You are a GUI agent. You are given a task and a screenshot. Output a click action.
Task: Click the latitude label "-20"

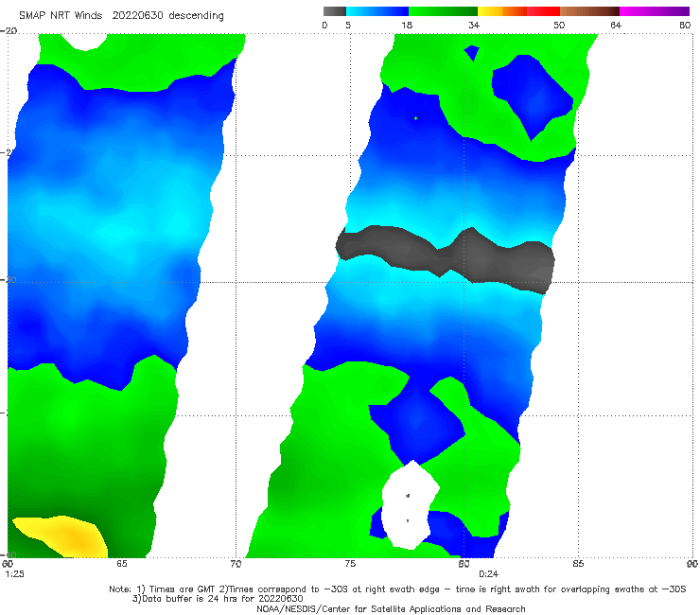[x=9, y=30]
